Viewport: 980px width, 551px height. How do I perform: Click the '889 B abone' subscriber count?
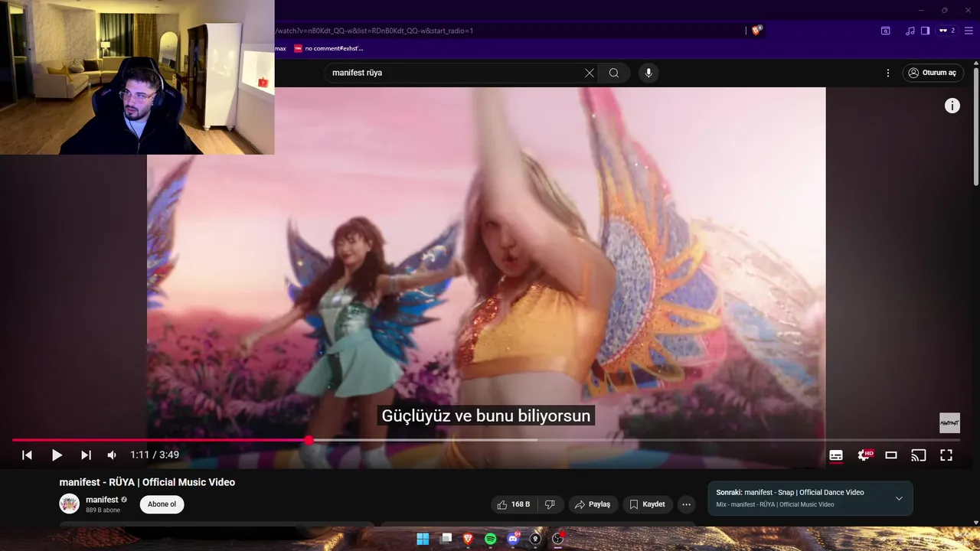[x=103, y=510]
